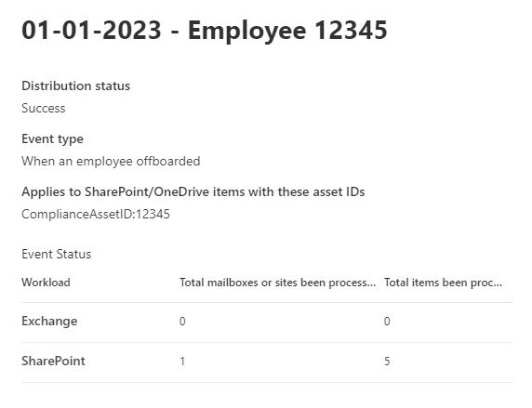Viewport: 532px width, 408px height.
Task: Select the ComplianceAssetID:12345 value
Action: [96, 215]
